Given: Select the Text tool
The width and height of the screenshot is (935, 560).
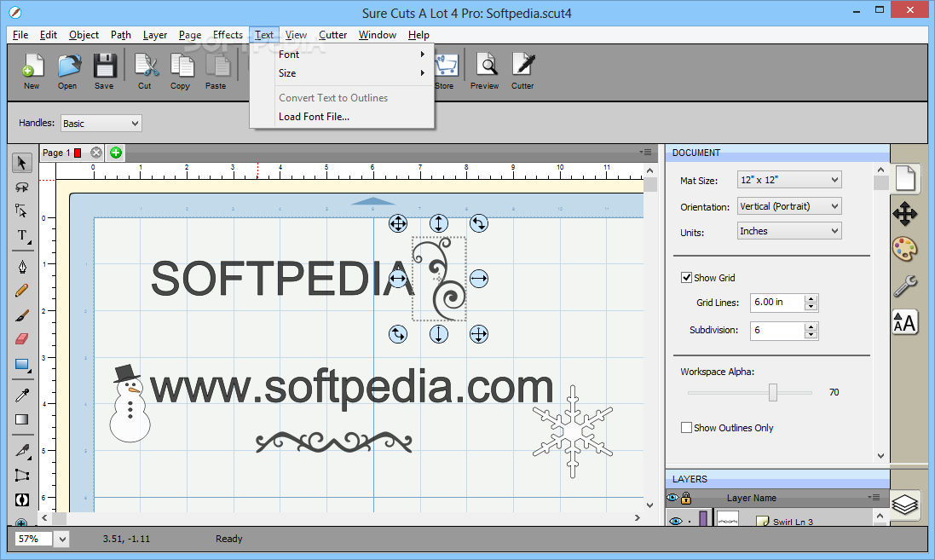Looking at the screenshot, I should click(22, 235).
